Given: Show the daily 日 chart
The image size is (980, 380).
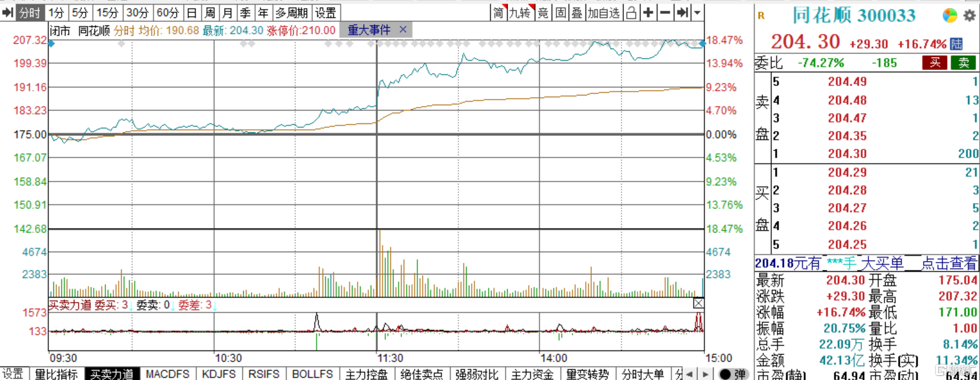Looking at the screenshot, I should 191,12.
